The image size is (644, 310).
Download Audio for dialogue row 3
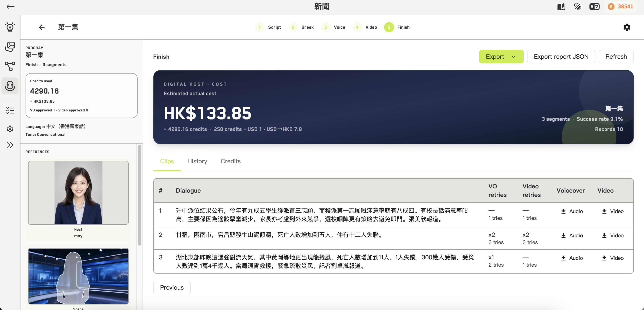click(x=572, y=258)
